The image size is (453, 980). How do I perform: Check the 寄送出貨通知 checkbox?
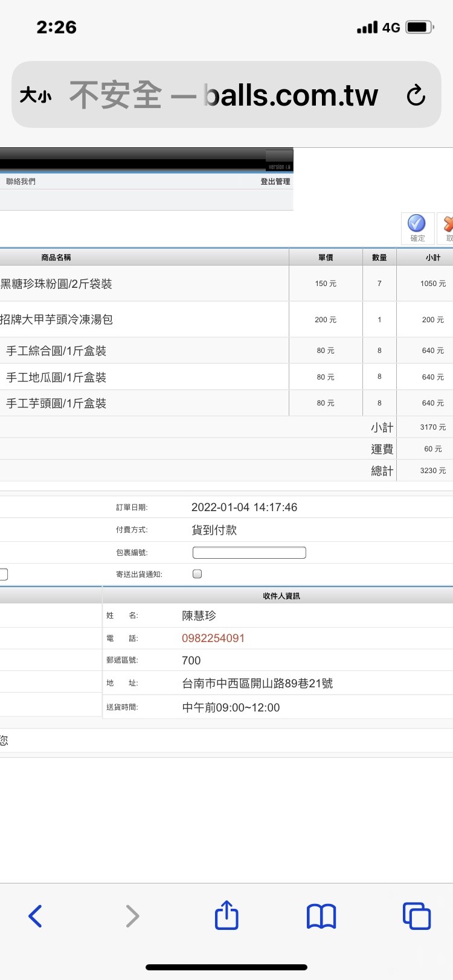[197, 574]
